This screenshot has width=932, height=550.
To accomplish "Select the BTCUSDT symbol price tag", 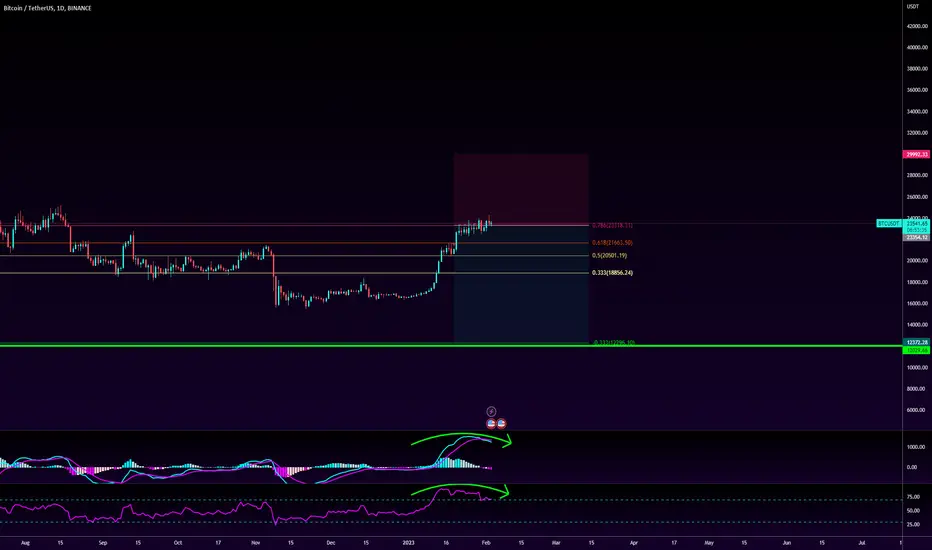I will (889, 224).
